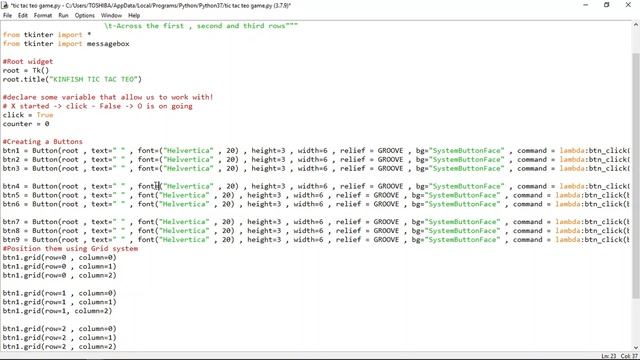Click the scrollbar up arrow
This screenshot has height=360, width=640.
pyautogui.click(x=636, y=25)
